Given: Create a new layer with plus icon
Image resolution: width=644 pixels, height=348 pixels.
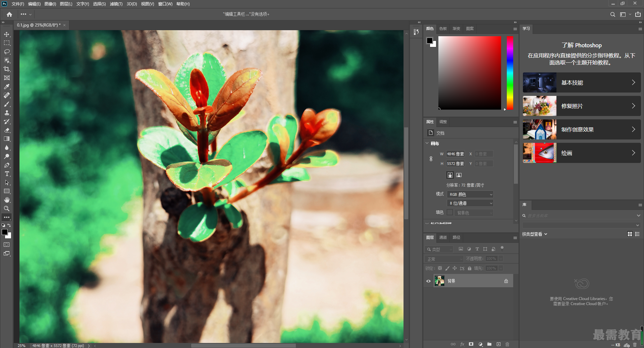Looking at the screenshot, I should (x=498, y=344).
